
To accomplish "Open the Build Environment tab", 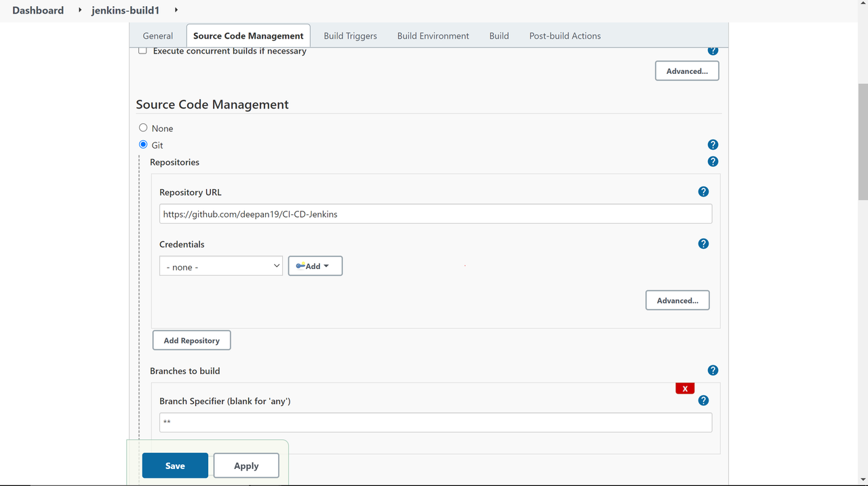I will click(x=433, y=36).
